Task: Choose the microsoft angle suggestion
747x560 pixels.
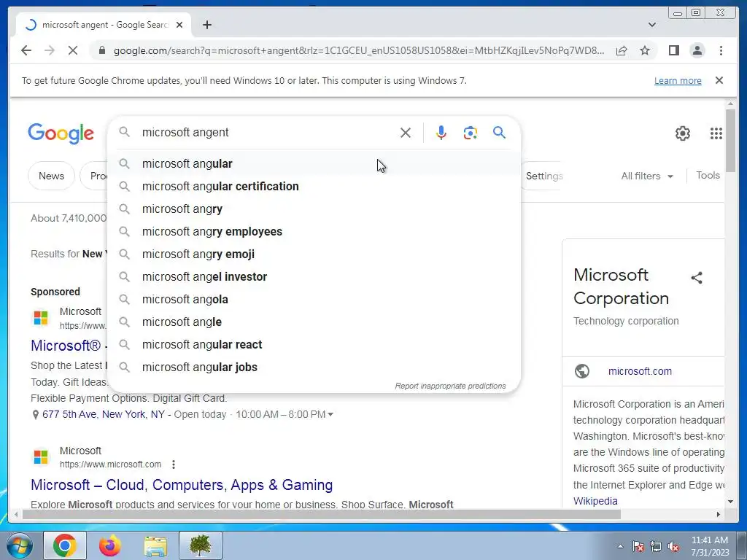Action: [314, 322]
